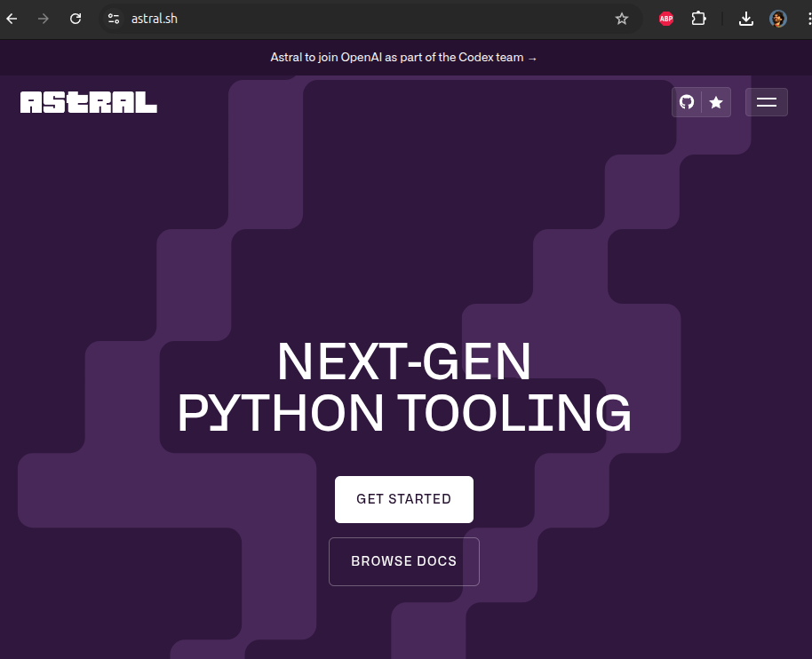The width and height of the screenshot is (812, 659).
Task: Open the Chrome extensions puzzle icon
Action: (x=698, y=19)
